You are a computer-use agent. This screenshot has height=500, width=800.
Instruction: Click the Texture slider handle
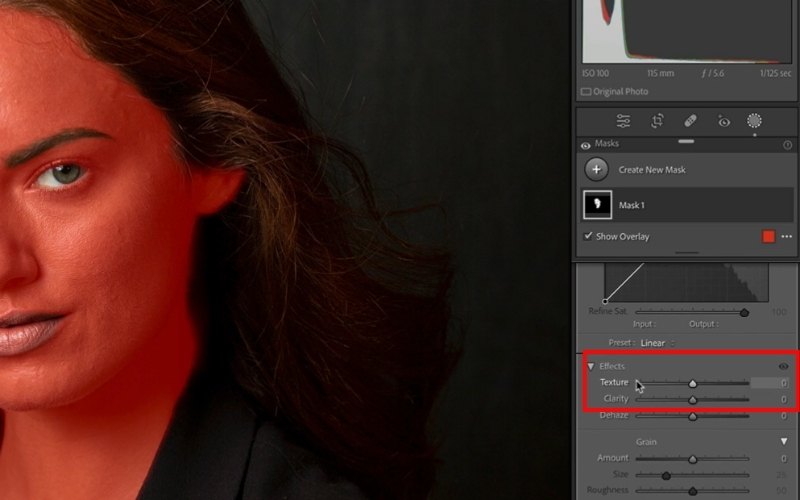pos(692,384)
